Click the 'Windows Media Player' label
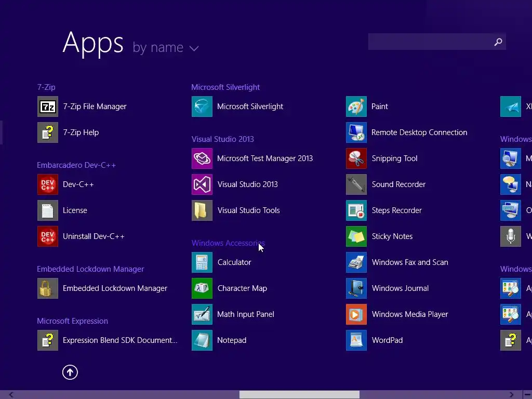532x399 pixels. (410, 314)
